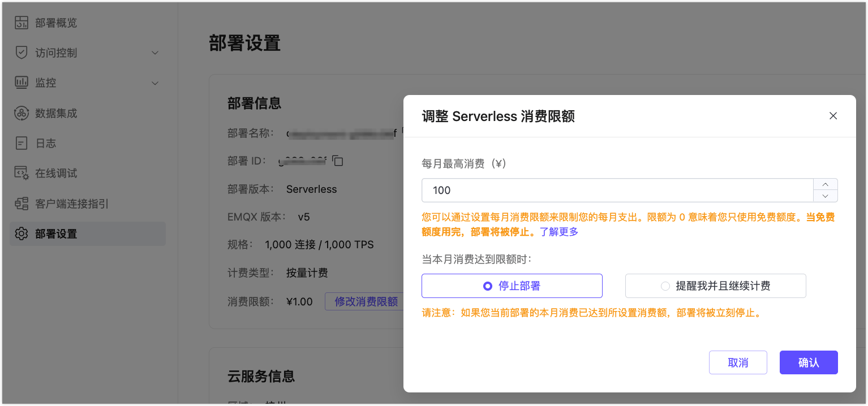Decrease monthly limit with down arrow
This screenshot has height=406, width=868.
[x=825, y=196]
